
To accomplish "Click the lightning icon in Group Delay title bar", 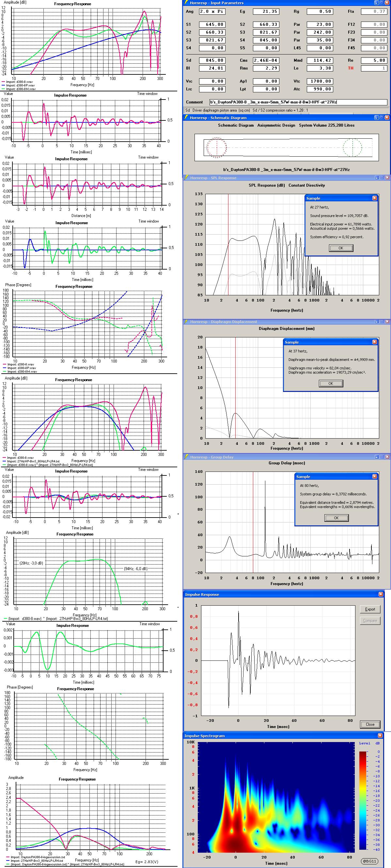I will pyautogui.click(x=186, y=457).
